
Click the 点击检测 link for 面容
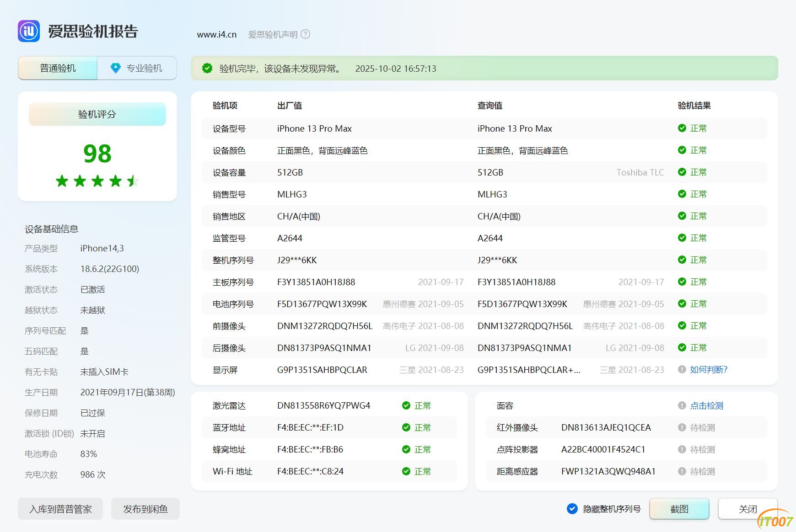[x=707, y=405]
